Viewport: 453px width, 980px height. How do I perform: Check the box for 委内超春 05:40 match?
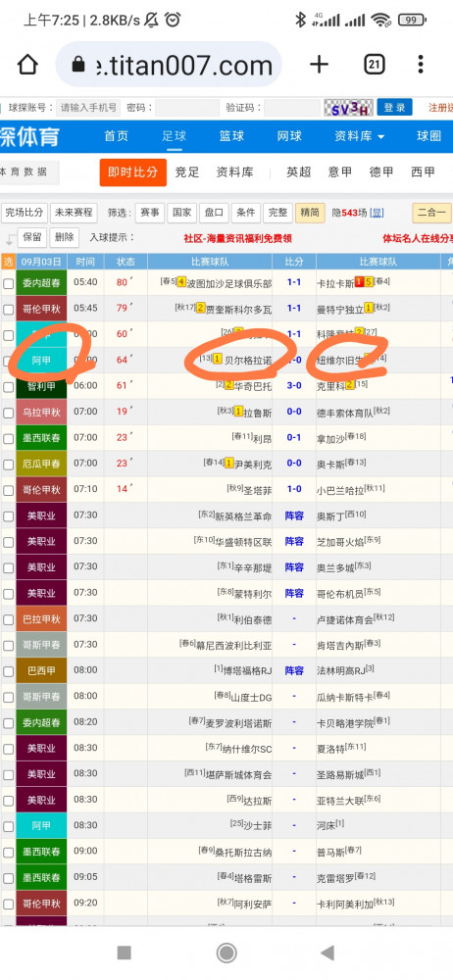point(8,283)
